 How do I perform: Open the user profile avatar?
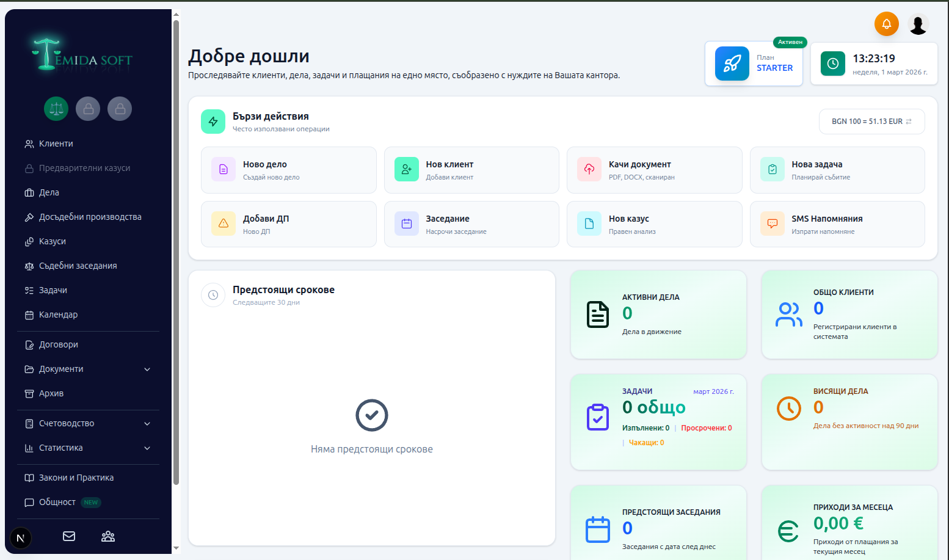[918, 24]
